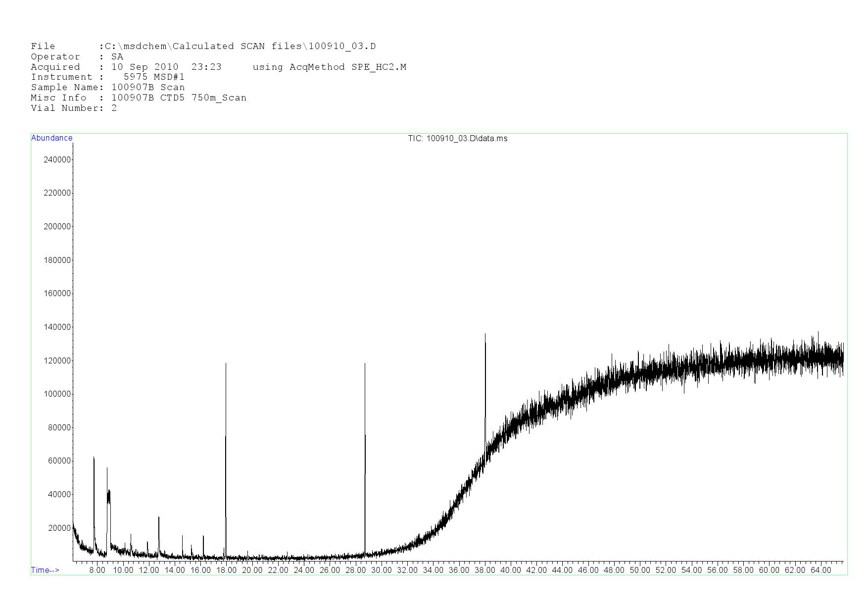Select the chromatogram title 'TIC: 100910_03.D\data.ms'

(x=457, y=139)
